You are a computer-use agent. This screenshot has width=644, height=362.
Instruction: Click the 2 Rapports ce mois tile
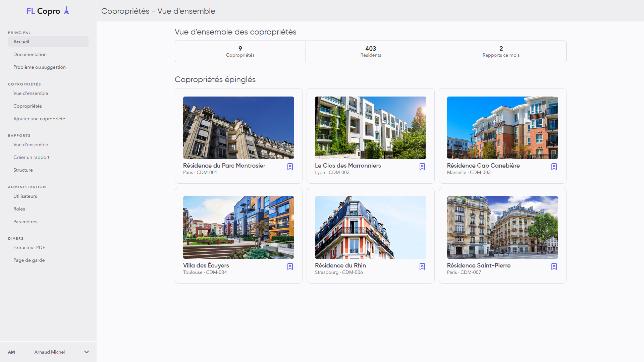pyautogui.click(x=501, y=51)
